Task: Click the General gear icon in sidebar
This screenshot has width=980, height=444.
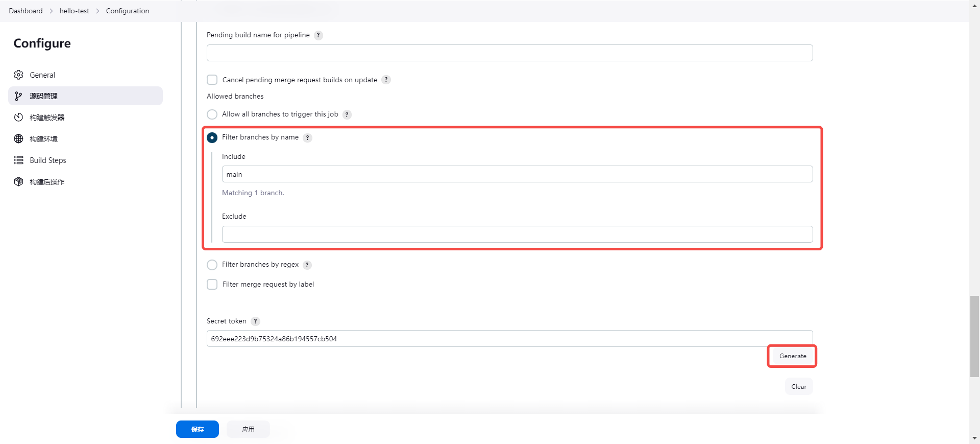Action: [x=19, y=75]
